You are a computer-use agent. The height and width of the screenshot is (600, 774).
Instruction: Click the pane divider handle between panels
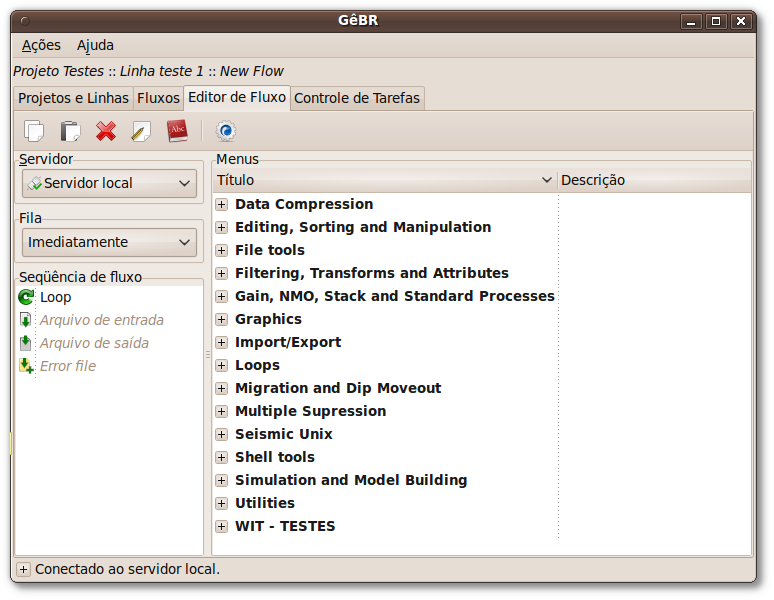coord(208,354)
